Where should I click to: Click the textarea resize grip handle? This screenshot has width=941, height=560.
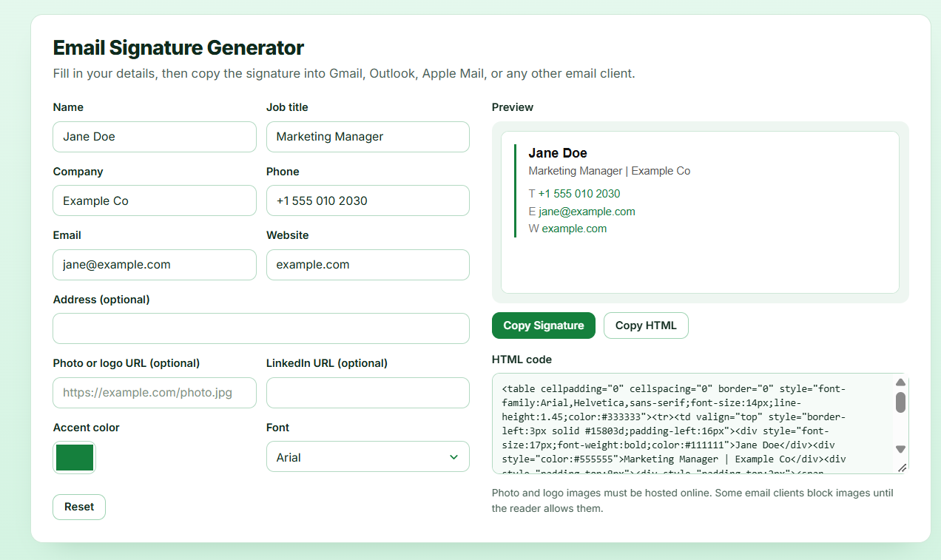pyautogui.click(x=902, y=468)
